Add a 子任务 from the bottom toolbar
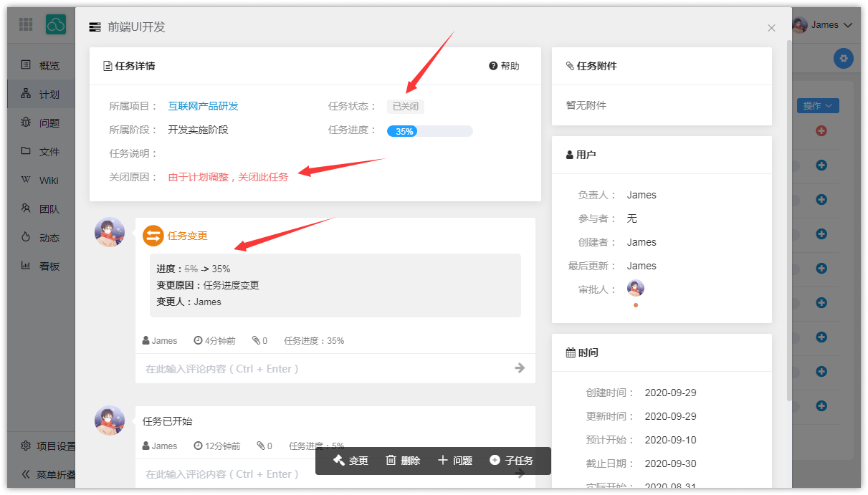 point(511,461)
